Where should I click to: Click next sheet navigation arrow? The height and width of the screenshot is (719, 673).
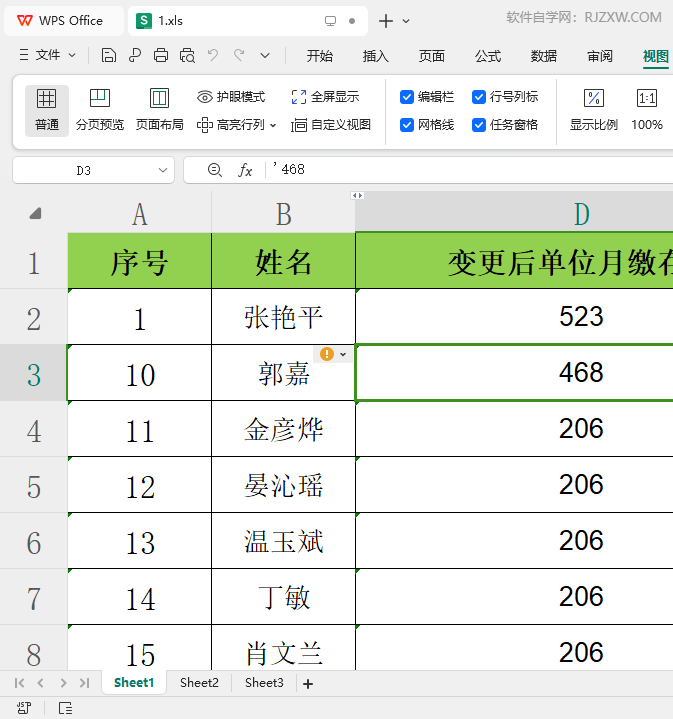pyautogui.click(x=63, y=683)
